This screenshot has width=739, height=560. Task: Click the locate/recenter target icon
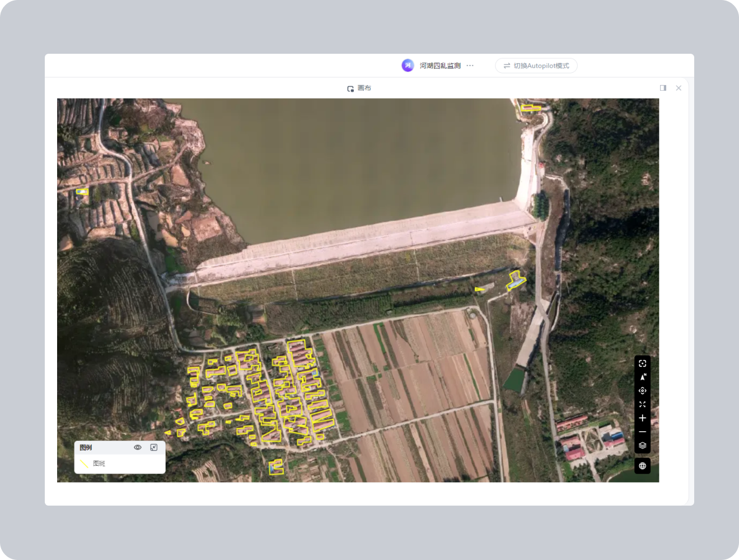coord(642,391)
